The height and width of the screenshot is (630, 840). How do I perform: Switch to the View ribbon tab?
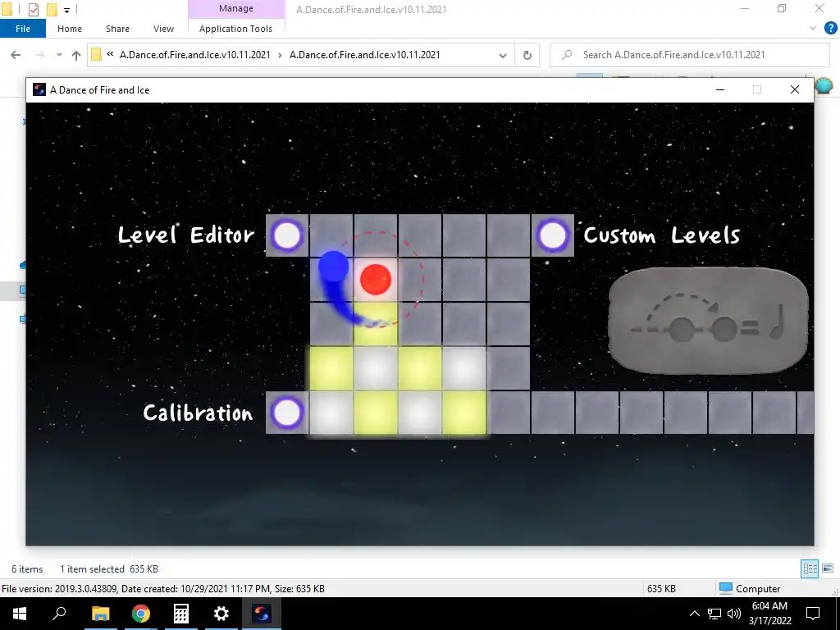(x=163, y=29)
